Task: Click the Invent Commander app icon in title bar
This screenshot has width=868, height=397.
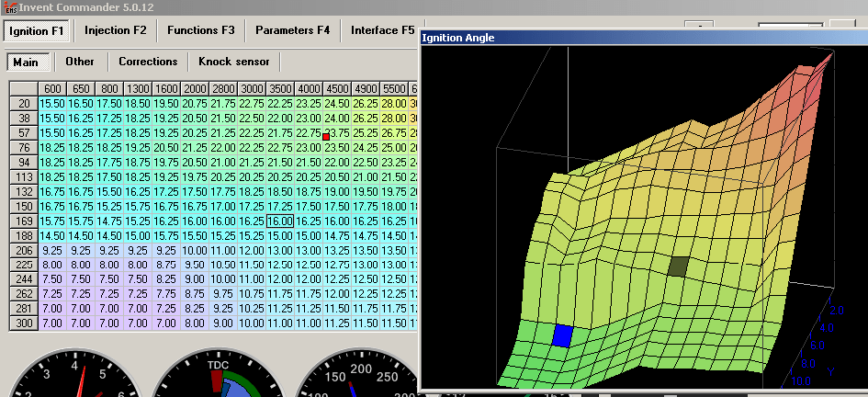Action: (x=9, y=6)
